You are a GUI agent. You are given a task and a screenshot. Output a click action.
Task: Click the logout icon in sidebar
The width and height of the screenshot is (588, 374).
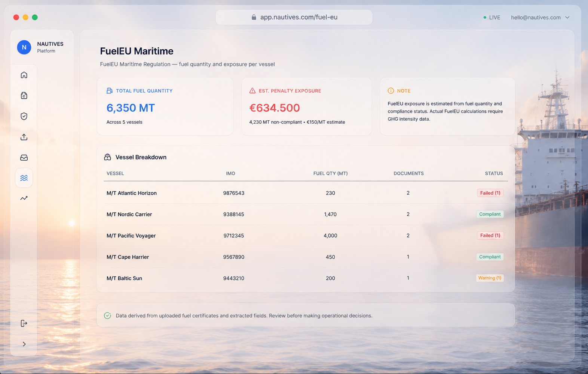click(24, 323)
